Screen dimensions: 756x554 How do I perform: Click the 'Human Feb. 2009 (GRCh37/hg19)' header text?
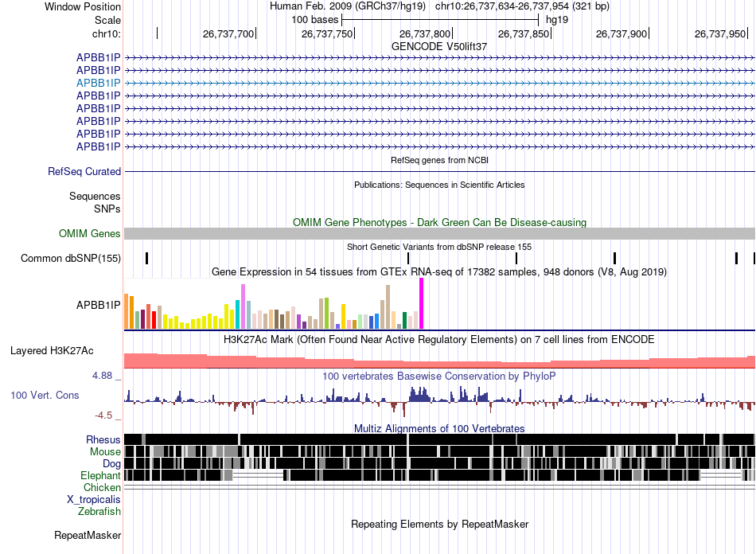click(x=348, y=6)
